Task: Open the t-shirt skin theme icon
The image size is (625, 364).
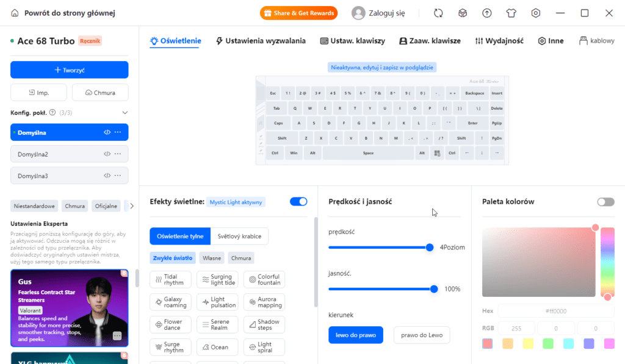Action: pos(511,13)
